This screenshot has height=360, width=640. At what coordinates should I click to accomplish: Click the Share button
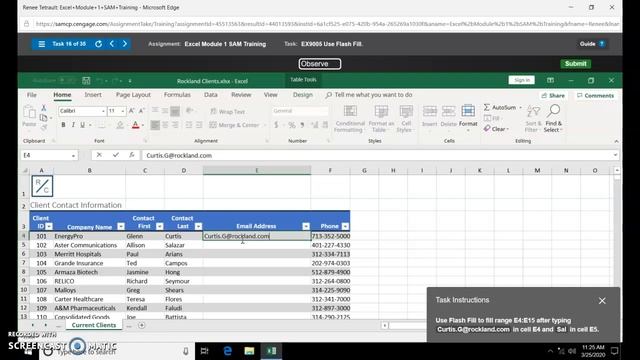553,96
